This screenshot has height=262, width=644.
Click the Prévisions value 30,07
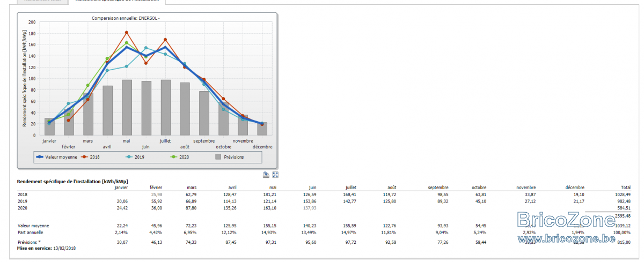123,242
